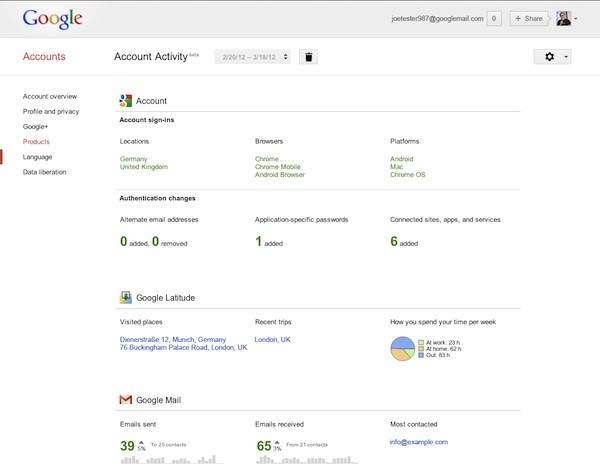This screenshot has height=472, width=600.
Task: Click the United Kingdom sign-in location
Action: 144,167
